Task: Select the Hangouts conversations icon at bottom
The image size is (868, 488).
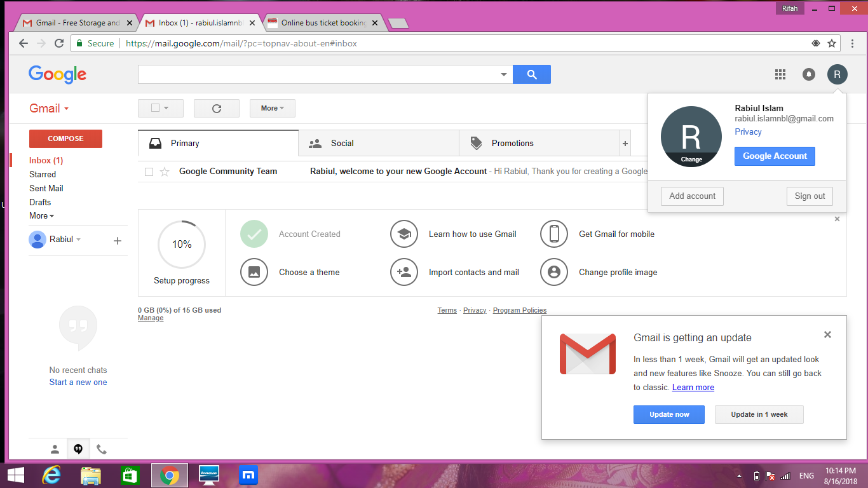Action: point(78,449)
